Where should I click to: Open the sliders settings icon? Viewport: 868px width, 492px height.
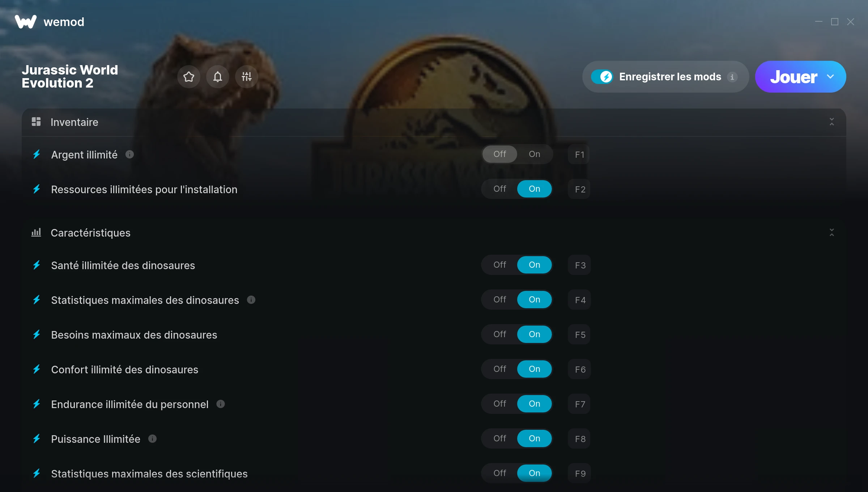point(246,77)
